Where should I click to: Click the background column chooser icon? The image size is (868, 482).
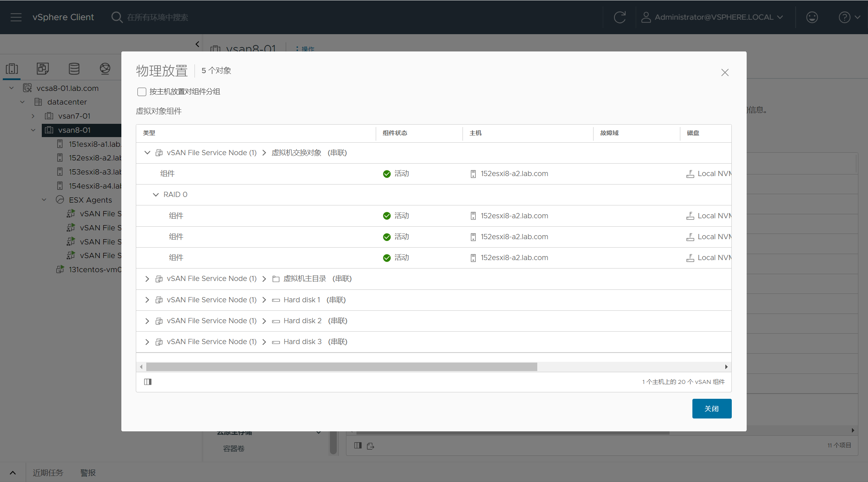coord(358,445)
